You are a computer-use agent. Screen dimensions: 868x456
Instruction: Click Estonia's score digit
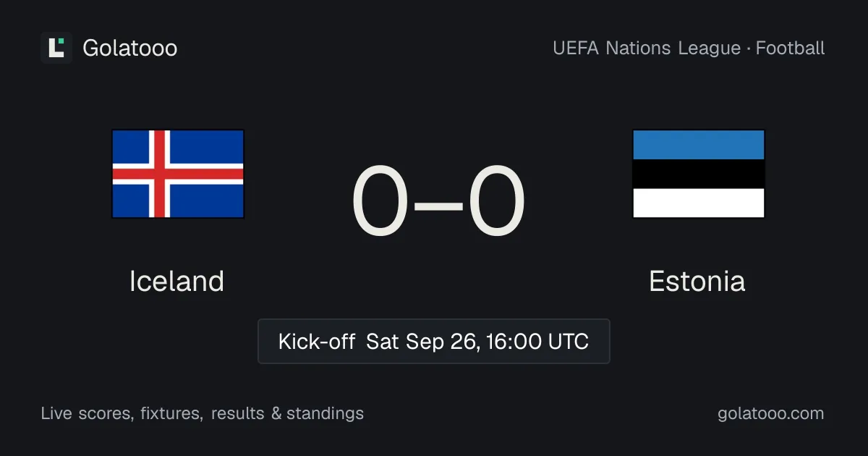(x=496, y=200)
